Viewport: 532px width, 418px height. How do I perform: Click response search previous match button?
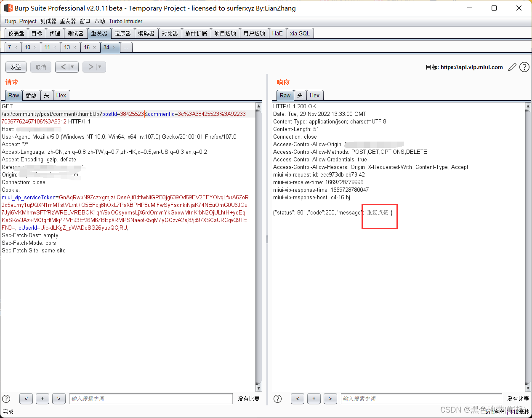point(298,399)
